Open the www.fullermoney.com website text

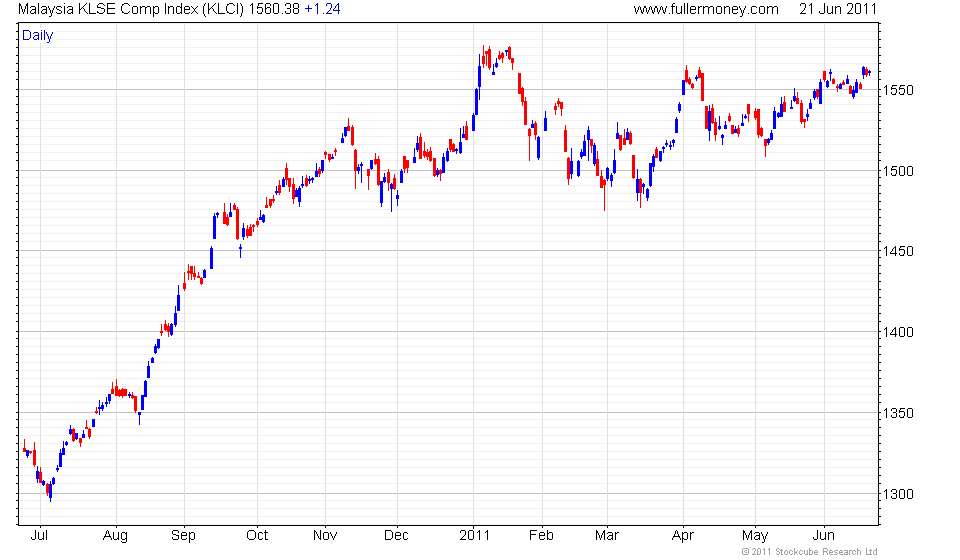(x=706, y=9)
